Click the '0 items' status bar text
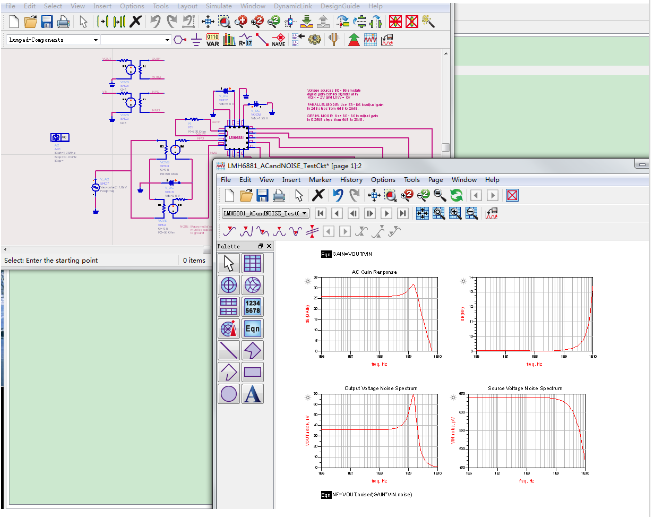 tap(194, 260)
